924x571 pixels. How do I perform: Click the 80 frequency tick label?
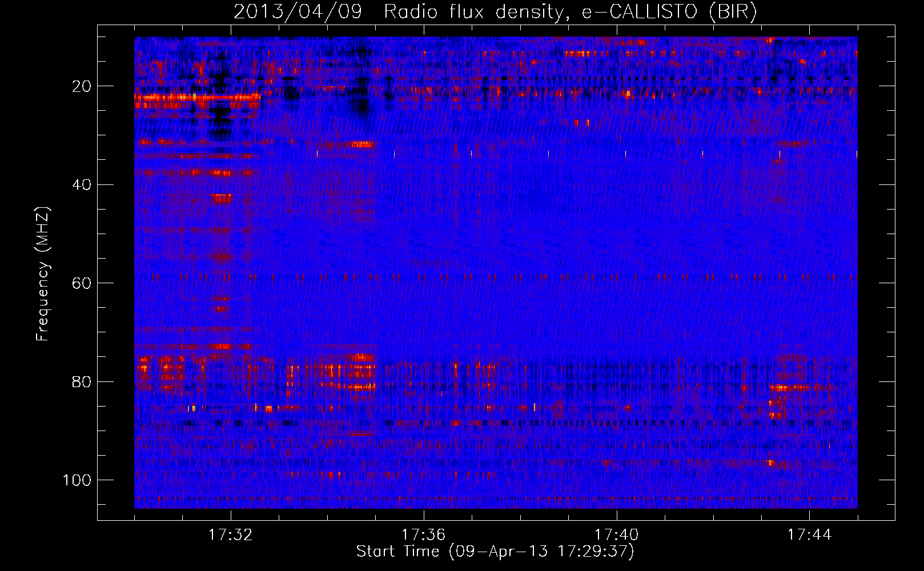[x=82, y=381]
